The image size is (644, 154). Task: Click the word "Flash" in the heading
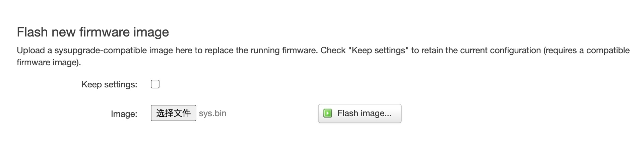(x=32, y=32)
